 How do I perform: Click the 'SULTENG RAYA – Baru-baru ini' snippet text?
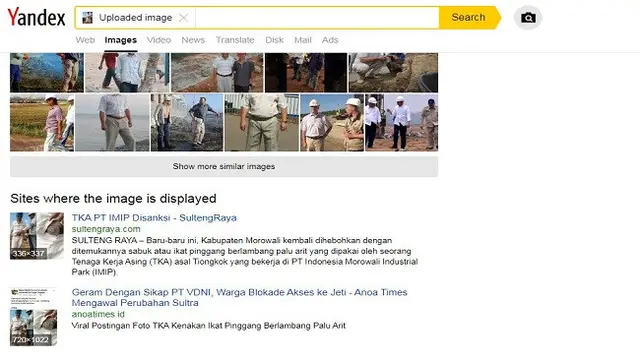(245, 256)
